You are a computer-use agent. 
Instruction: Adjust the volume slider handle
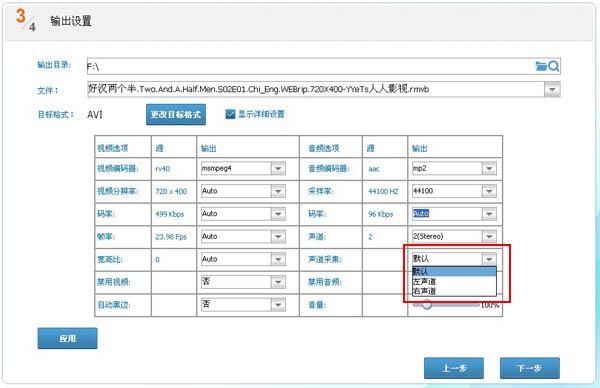click(x=426, y=305)
